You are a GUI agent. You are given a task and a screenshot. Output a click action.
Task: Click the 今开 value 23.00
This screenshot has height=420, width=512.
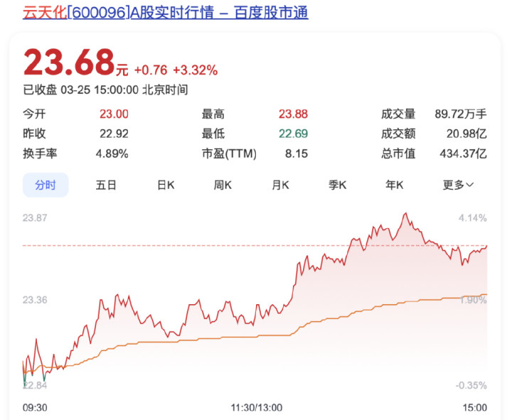point(114,114)
